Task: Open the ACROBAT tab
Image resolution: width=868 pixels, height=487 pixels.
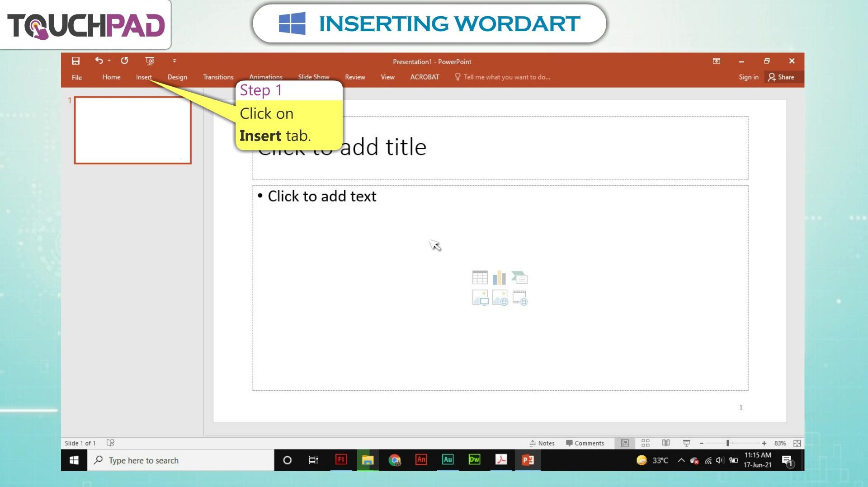Action: (425, 77)
